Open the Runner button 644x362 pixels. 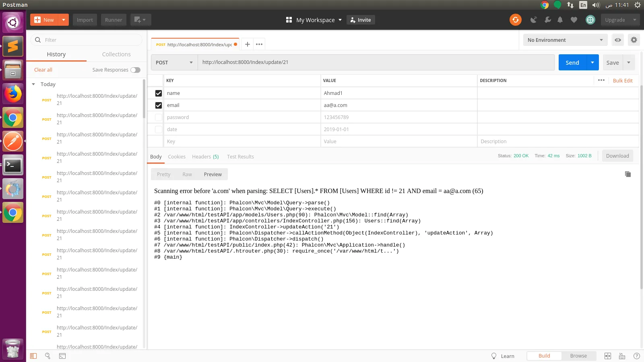(114, 20)
